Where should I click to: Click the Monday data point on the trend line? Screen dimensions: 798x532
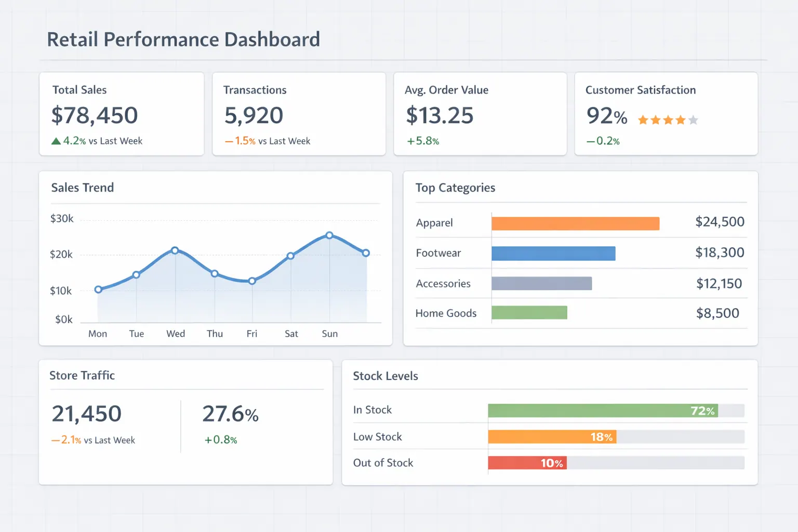tap(98, 289)
